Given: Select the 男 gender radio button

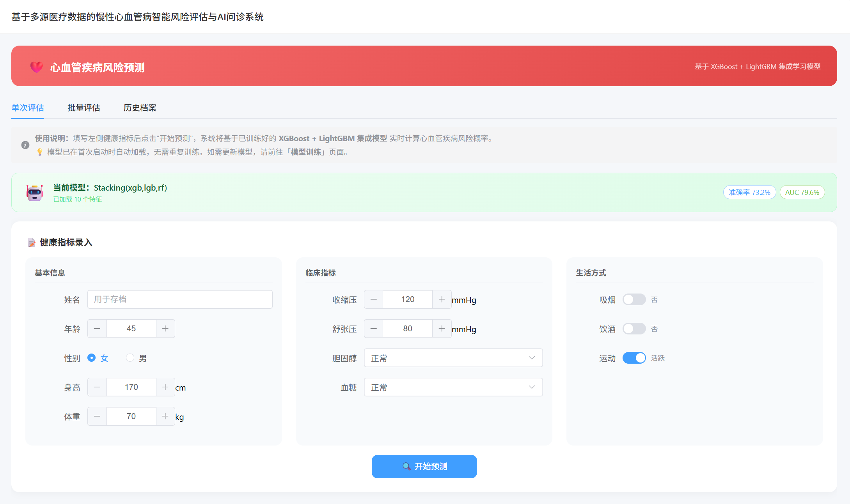Looking at the screenshot, I should (x=130, y=358).
